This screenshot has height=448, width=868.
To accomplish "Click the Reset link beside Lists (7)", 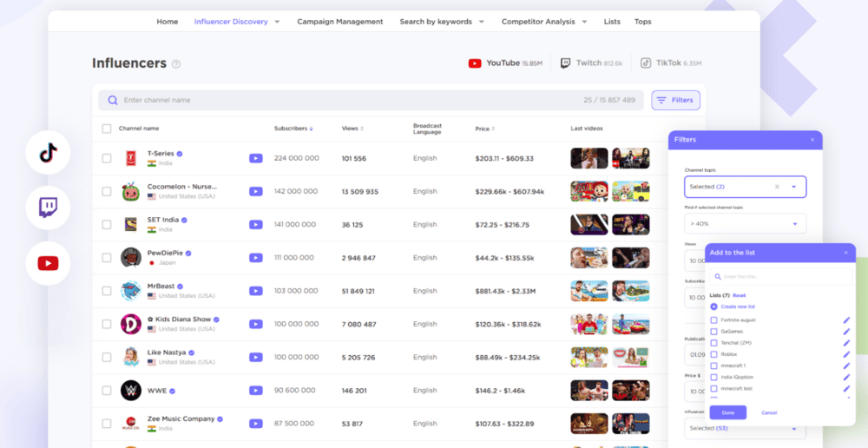I will 740,296.
